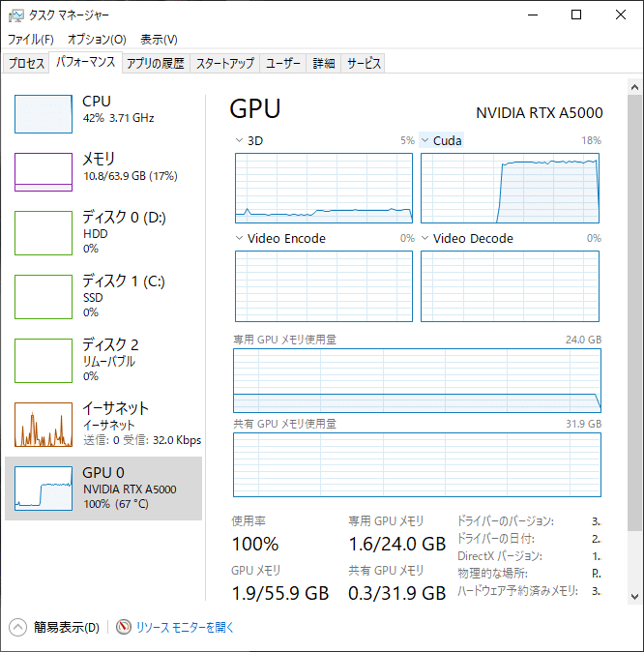Switch to the プロセス tab
This screenshot has height=652, width=644.
26,63
